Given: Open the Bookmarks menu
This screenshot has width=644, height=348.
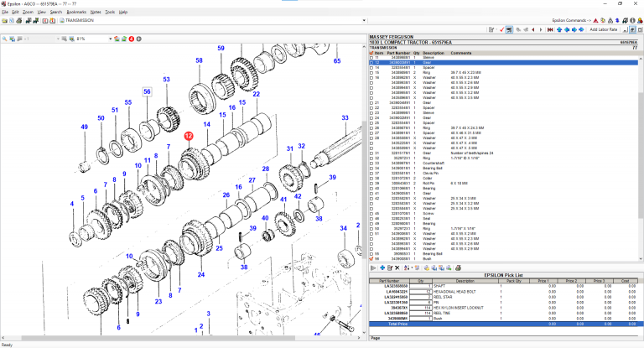Looking at the screenshot, I should [75, 13].
